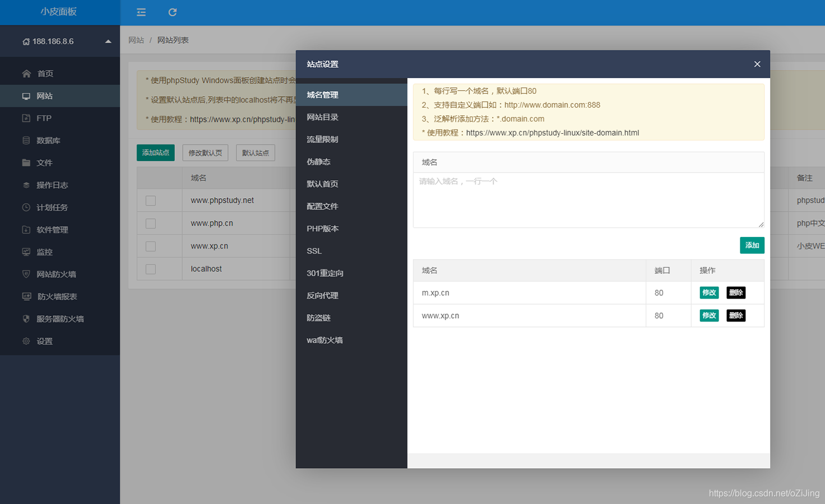Click the site-domain.html tutorial link
The image size is (825, 504).
553,133
